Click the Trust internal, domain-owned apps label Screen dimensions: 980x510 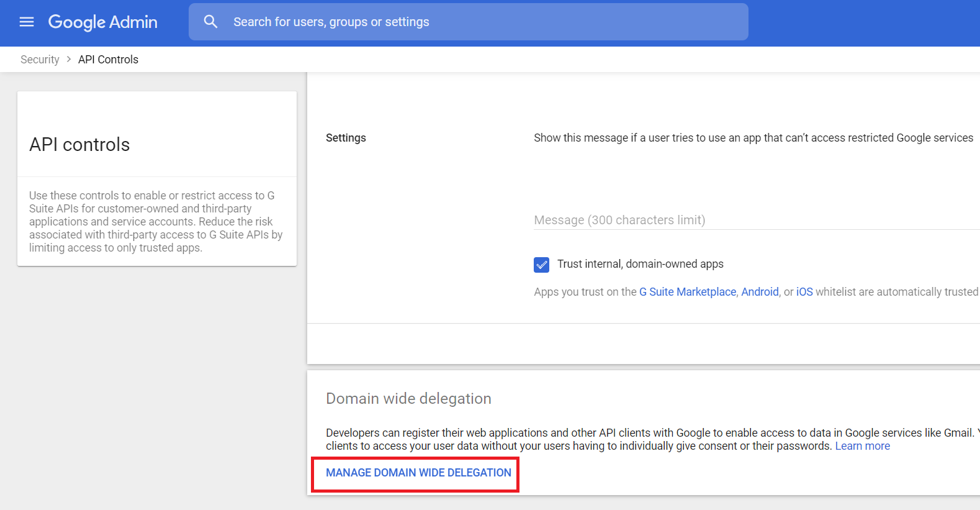pos(640,264)
